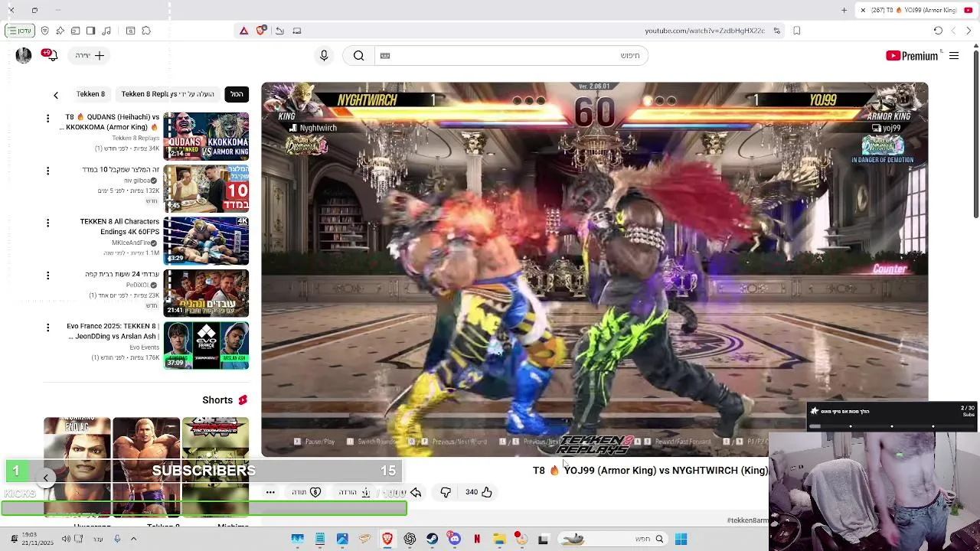Open the Evo Events channel name link

pyautogui.click(x=144, y=347)
